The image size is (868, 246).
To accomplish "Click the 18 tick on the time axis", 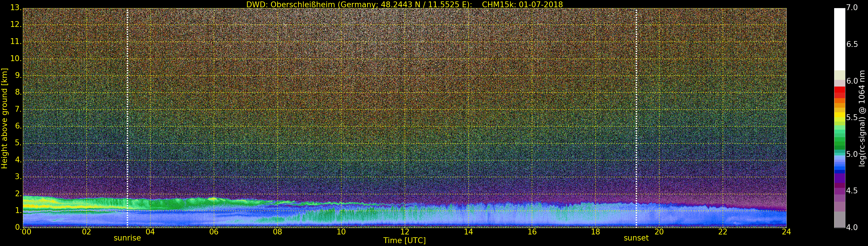I will coord(596,232).
